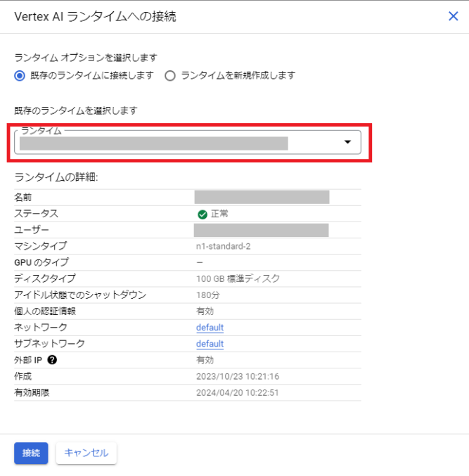Screen dimensions: 469x476
Task: Click the 有効 value for 外部 IP
Action: click(205, 360)
